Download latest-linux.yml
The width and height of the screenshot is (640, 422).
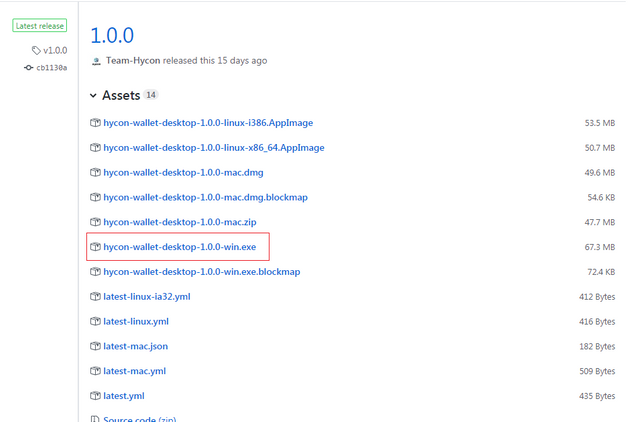coord(136,322)
